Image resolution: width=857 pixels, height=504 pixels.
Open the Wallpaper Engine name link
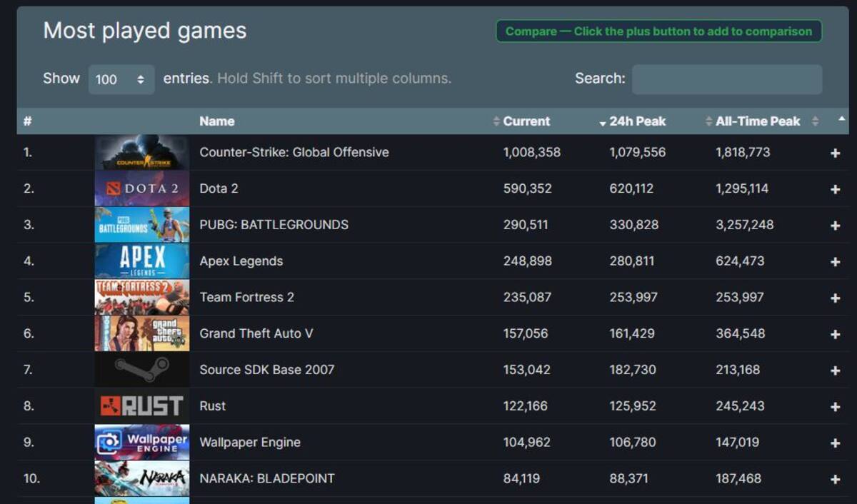coord(250,443)
